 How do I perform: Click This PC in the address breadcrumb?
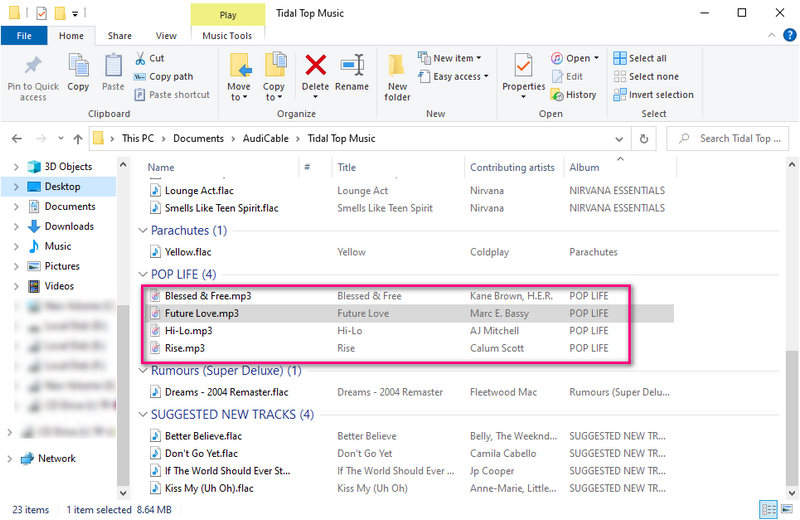[x=138, y=138]
